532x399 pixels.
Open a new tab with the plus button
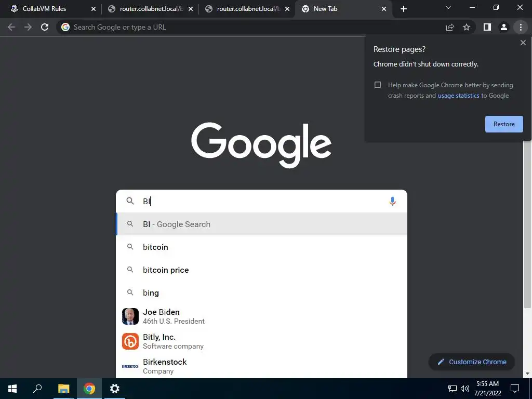[x=403, y=9]
